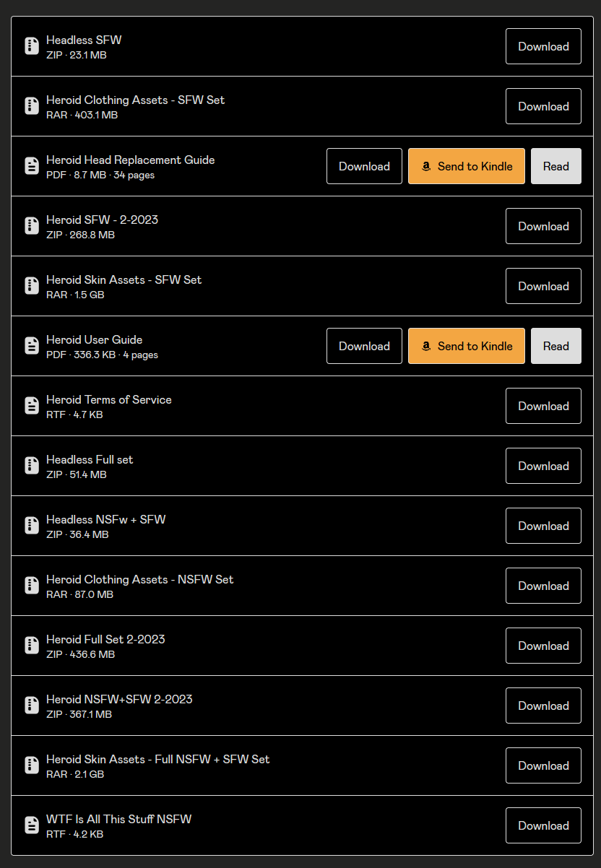Click the PDF document icon for Heroid Head Replacement Guide
The image size is (601, 868).
(x=32, y=166)
